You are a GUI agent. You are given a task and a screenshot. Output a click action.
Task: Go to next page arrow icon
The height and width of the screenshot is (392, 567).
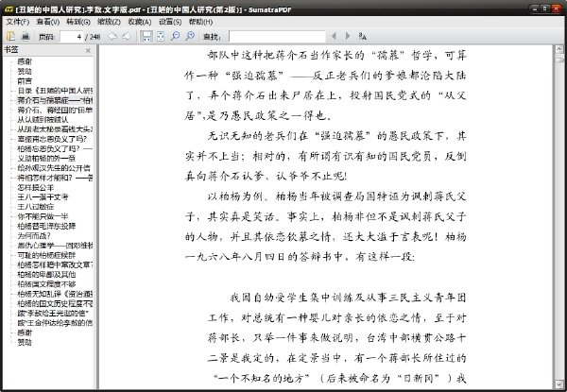[x=127, y=36]
